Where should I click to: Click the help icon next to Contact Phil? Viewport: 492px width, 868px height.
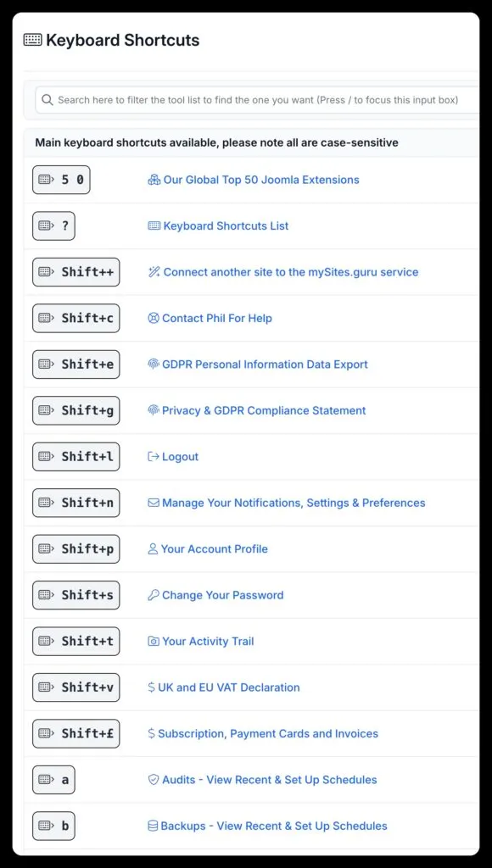coord(151,318)
